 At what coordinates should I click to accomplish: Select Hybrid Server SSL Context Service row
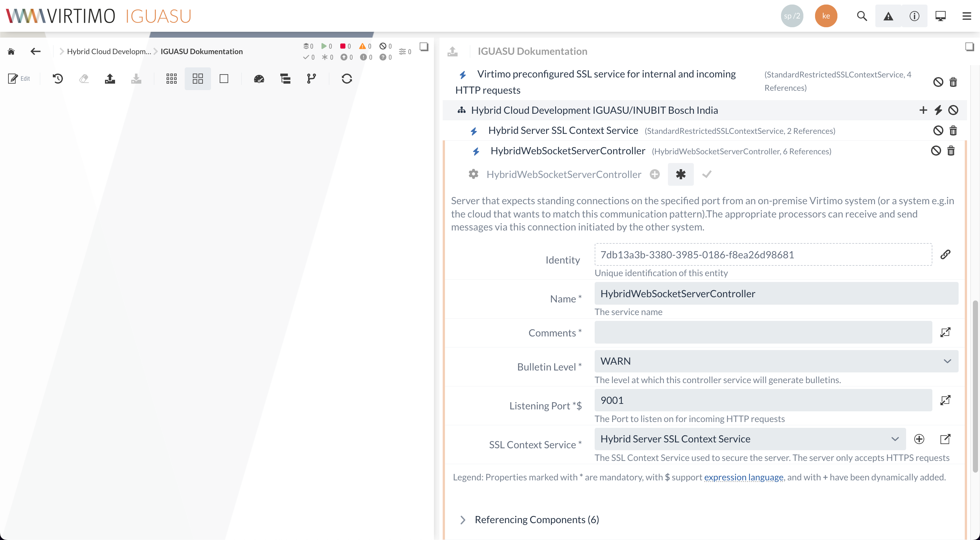704,131
